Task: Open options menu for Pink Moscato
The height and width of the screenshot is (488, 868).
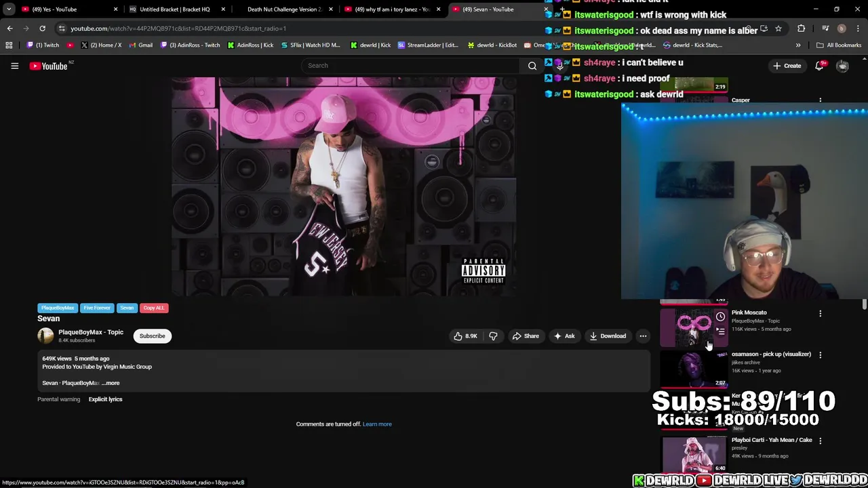Action: pyautogui.click(x=820, y=314)
